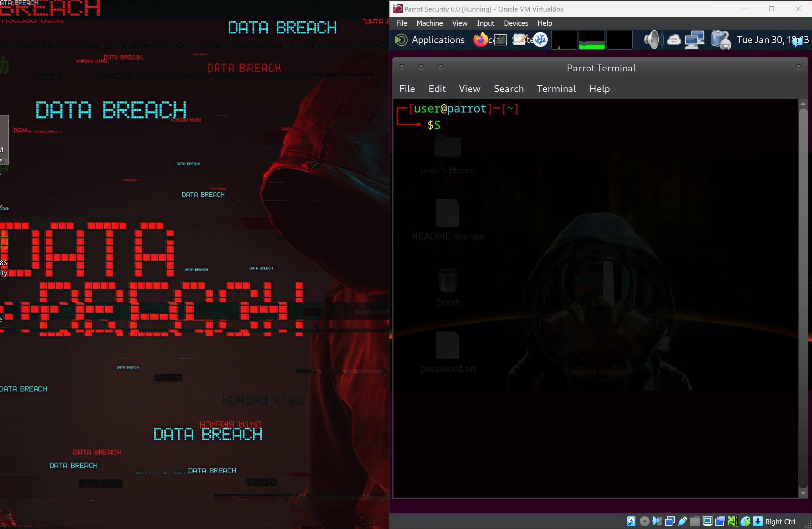Click the CPU system monitor graph

pos(564,40)
